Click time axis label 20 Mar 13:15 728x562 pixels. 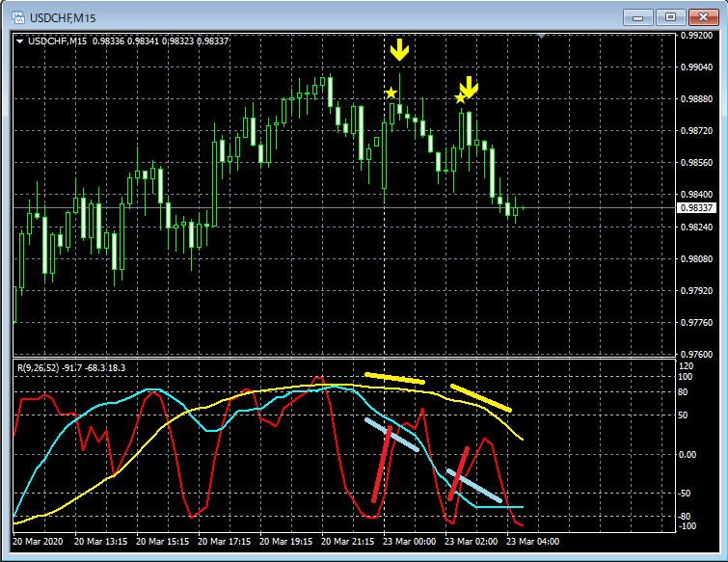coord(100,542)
